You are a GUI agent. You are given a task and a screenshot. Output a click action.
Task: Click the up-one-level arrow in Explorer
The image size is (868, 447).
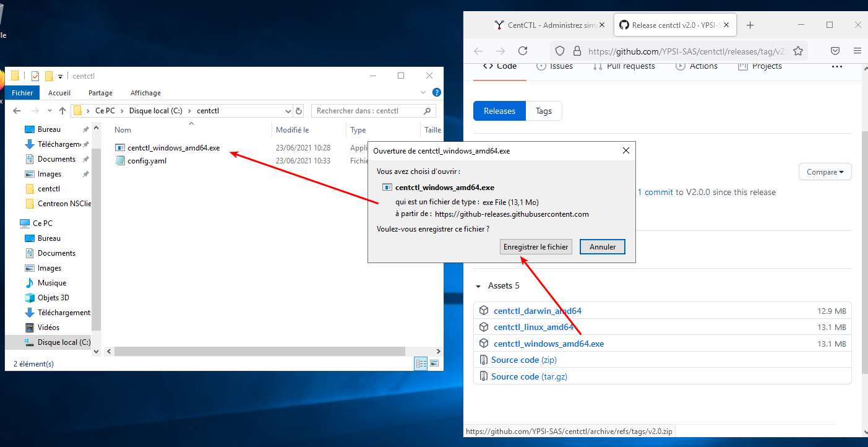point(62,111)
